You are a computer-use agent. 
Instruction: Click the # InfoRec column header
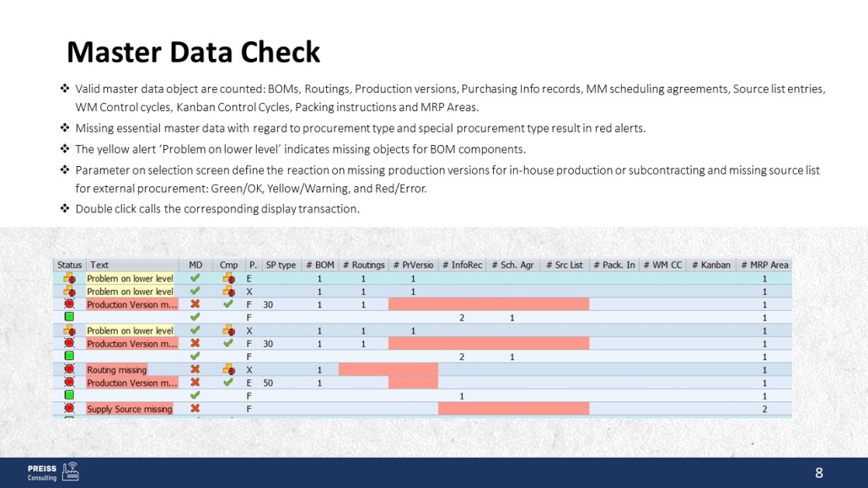click(463, 265)
